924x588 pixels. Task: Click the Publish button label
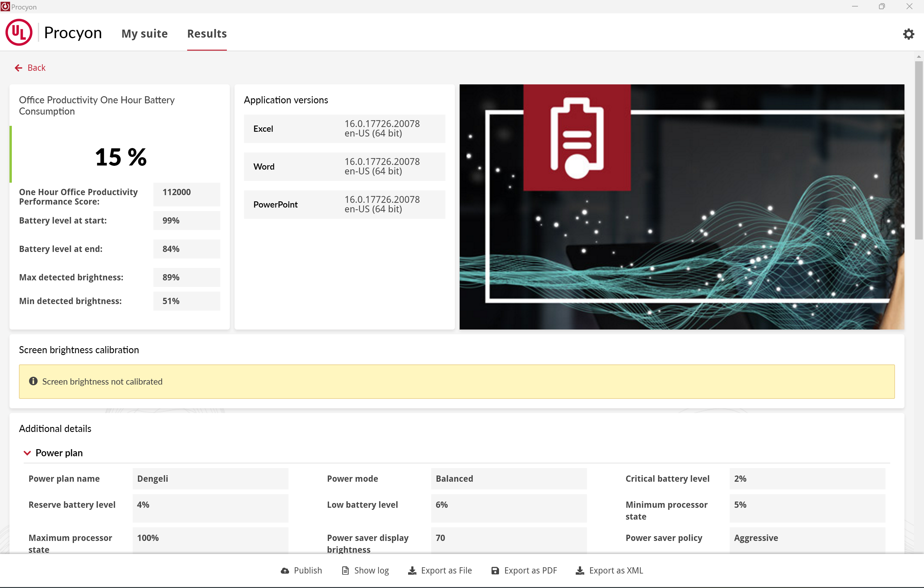[x=308, y=571]
